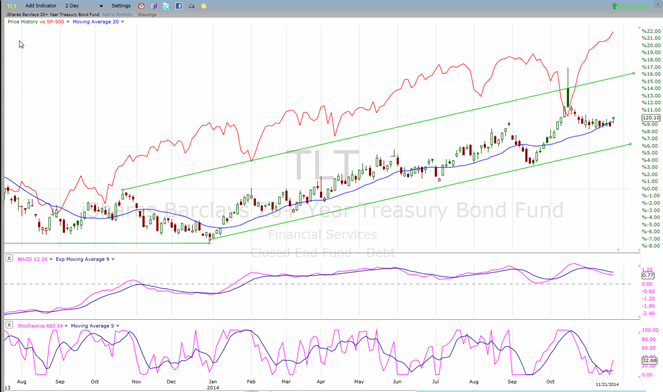Click the green price change indicator at top right
This screenshot has height=392, width=663.
[x=632, y=6]
